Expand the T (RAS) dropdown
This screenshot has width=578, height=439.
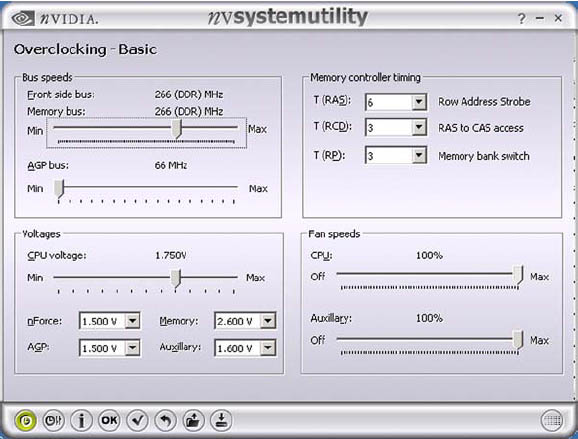click(419, 102)
